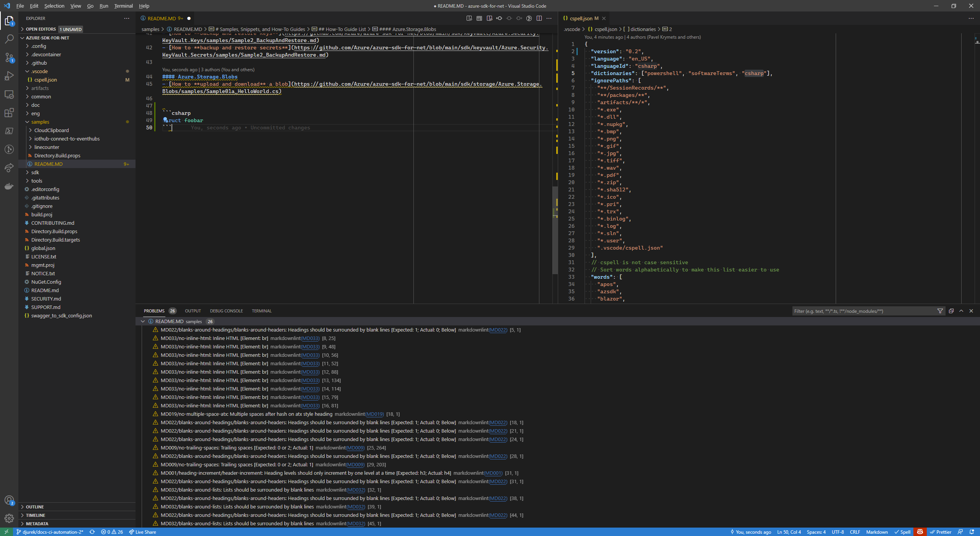Image resolution: width=980 pixels, height=536 pixels.
Task: Expand the OUTLINE section
Action: point(35,507)
